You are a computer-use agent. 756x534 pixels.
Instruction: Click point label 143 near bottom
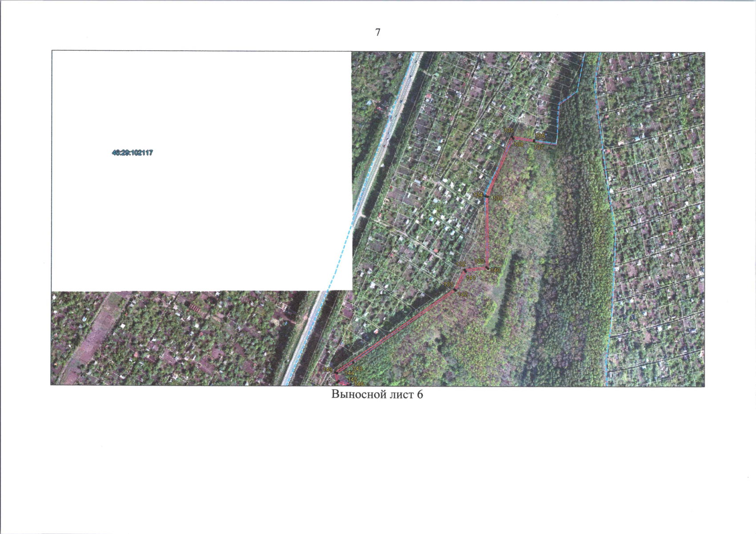pos(358,369)
